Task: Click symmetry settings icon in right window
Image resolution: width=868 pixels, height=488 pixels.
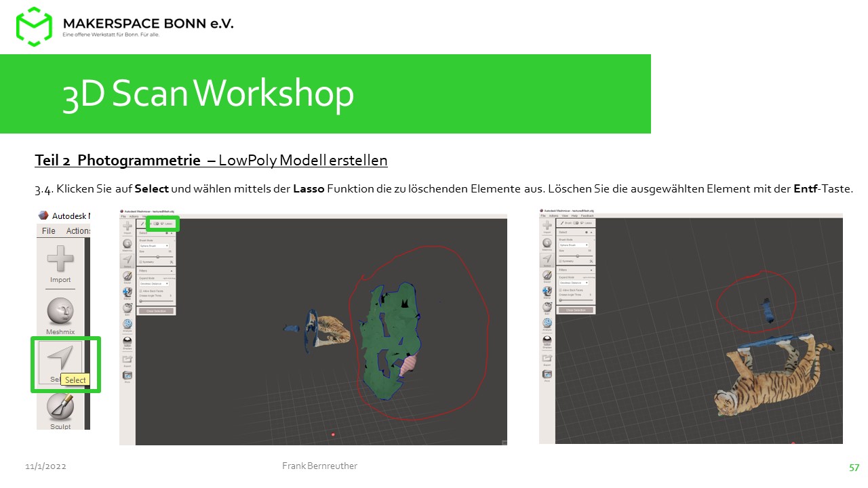Action: pos(591,261)
